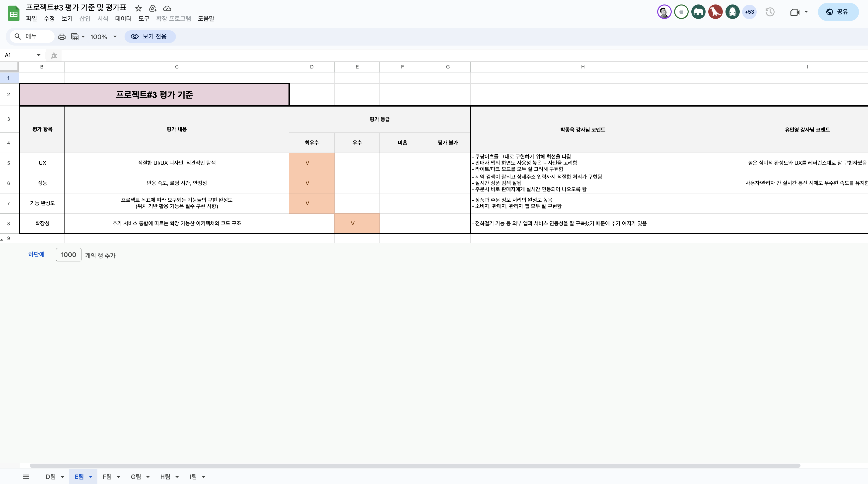The height and width of the screenshot is (484, 868).
Task: Click the +53 collaborators badge
Action: coord(749,12)
